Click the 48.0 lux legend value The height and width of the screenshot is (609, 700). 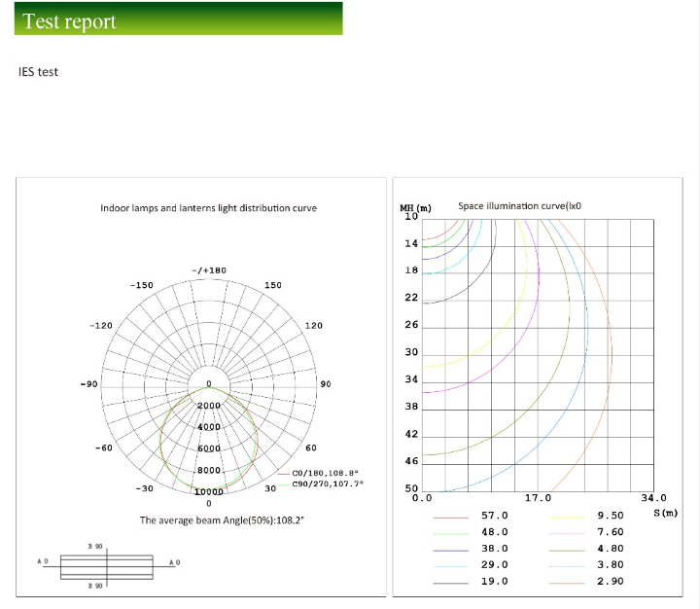[x=495, y=532]
